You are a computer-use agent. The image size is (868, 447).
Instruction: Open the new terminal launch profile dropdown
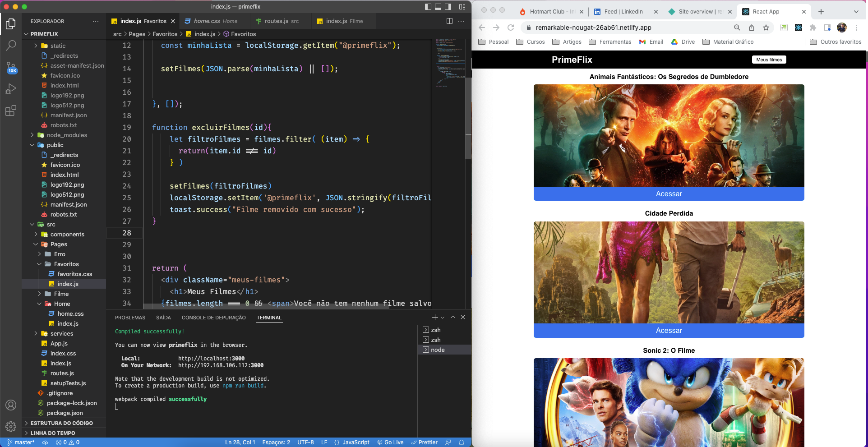pos(443,318)
